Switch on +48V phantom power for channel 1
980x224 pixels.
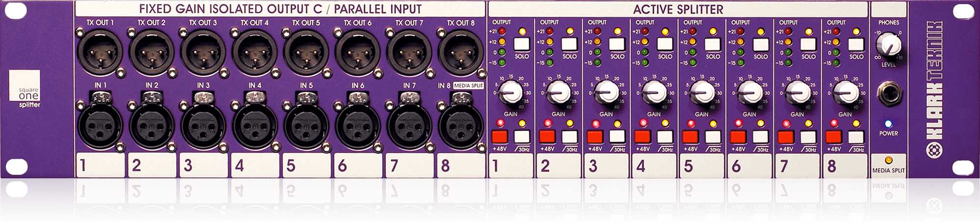click(x=499, y=137)
